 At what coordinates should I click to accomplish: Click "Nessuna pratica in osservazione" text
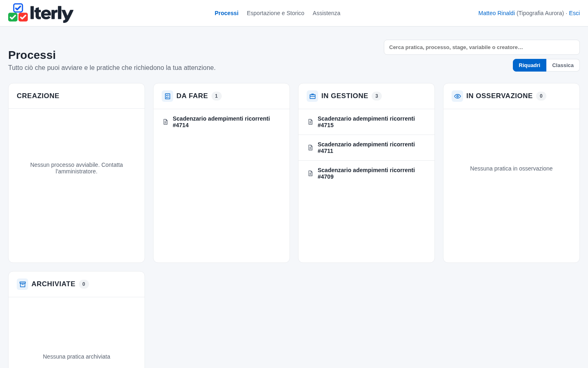(511, 168)
